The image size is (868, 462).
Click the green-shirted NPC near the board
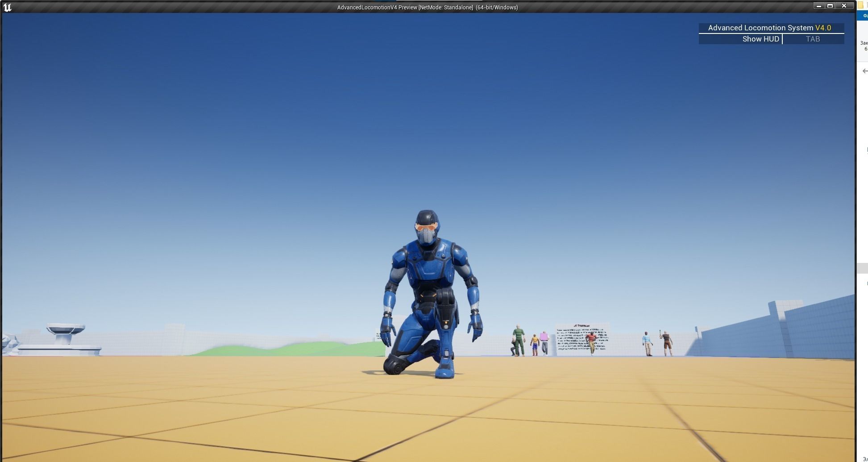pos(518,340)
